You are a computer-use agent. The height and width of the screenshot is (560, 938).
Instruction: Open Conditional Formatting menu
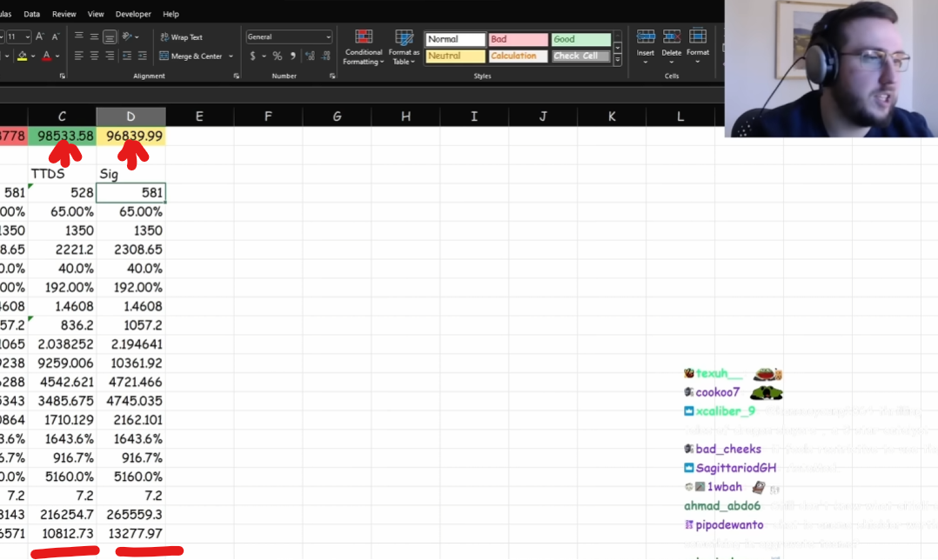(x=363, y=47)
